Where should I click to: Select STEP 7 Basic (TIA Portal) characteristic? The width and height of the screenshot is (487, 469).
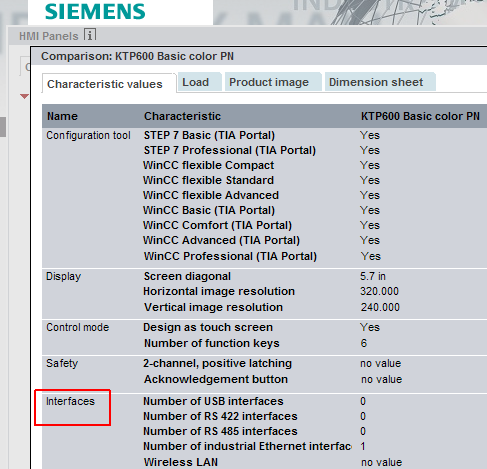pos(209,135)
